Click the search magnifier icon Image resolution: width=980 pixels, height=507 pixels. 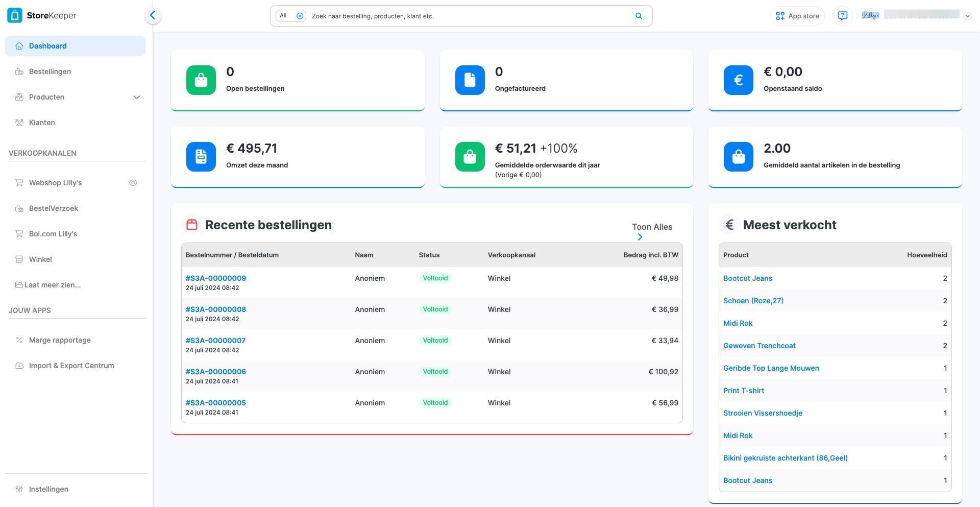639,16
